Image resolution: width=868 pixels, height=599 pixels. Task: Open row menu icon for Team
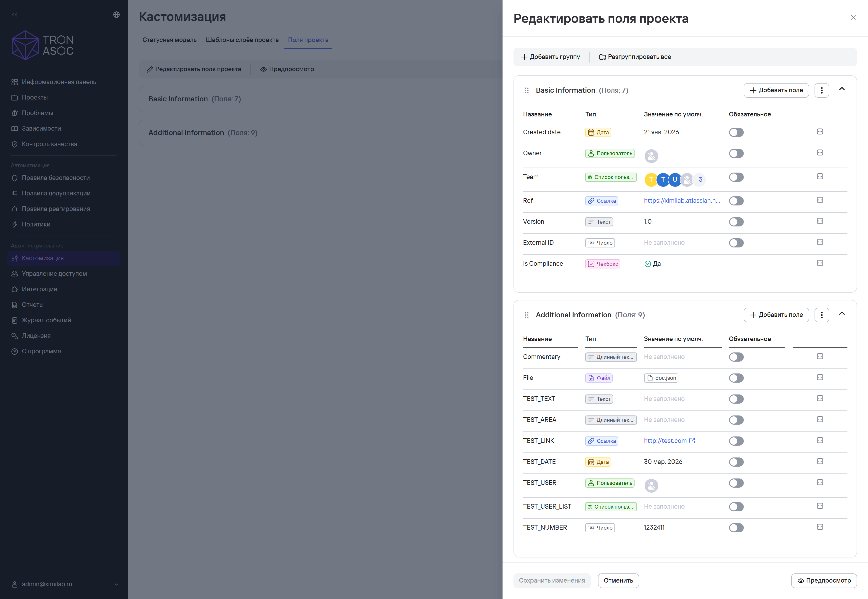click(x=820, y=176)
